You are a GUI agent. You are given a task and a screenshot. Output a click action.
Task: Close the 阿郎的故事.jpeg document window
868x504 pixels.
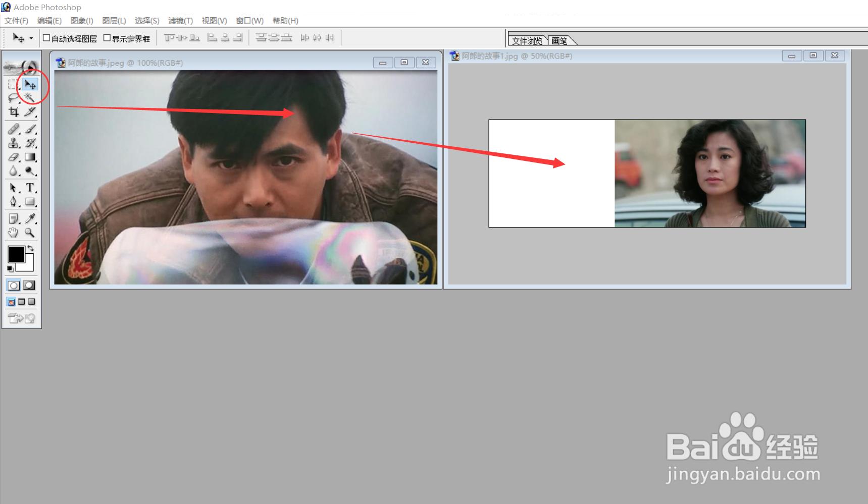(426, 63)
